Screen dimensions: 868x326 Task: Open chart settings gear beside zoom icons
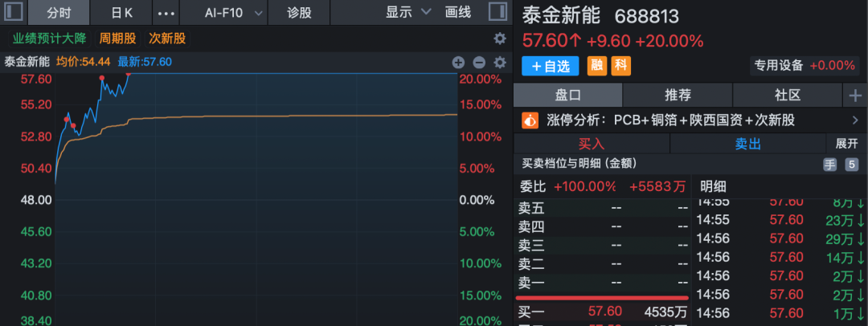[500, 62]
